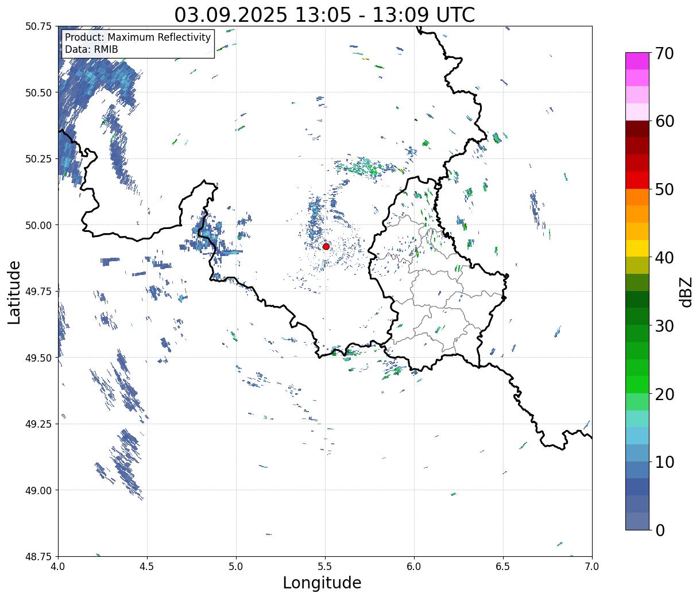Click the latitude tick label '50.50'
This screenshot has height=597, width=700.
(38, 92)
